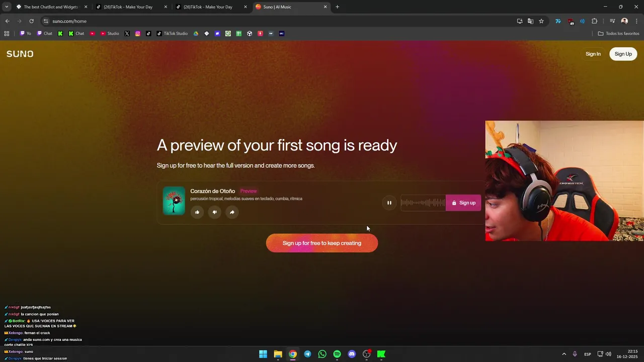Open Telegram from taskbar

click(x=307, y=354)
